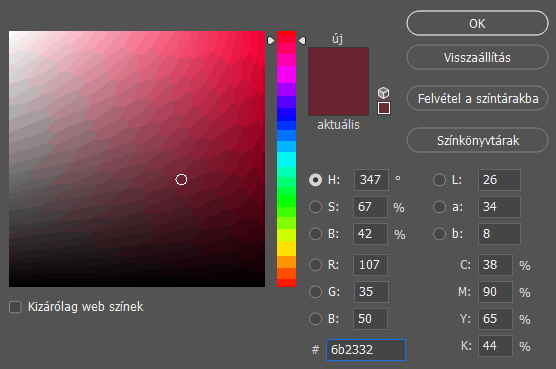Click the right hue slider arrow handle

(302, 40)
